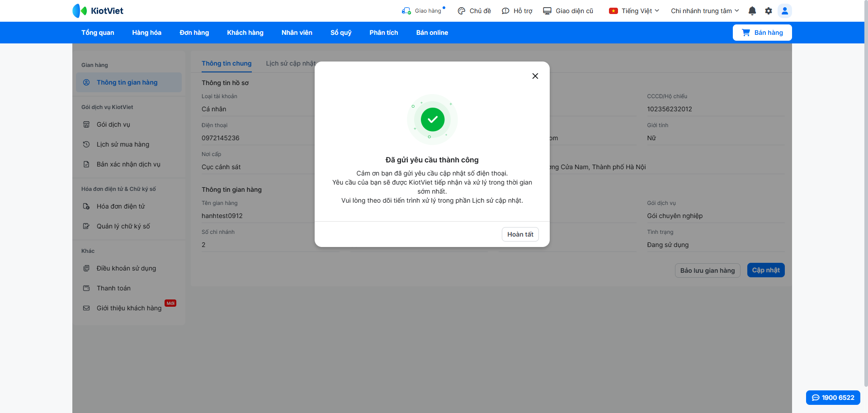Image resolution: width=868 pixels, height=413 pixels.
Task: Click the shopping cart icon in Bán hàng
Action: pos(746,33)
